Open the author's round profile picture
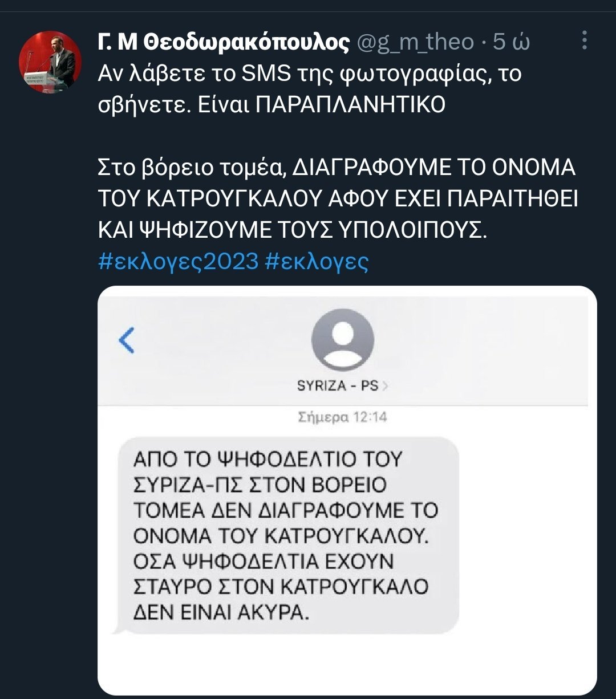Image resolution: width=616 pixels, height=699 pixels. point(50,63)
